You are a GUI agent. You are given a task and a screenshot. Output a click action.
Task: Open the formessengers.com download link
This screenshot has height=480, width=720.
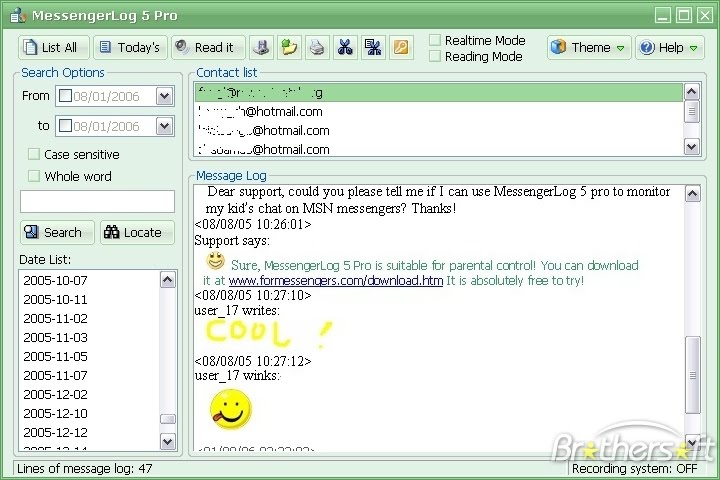336,280
